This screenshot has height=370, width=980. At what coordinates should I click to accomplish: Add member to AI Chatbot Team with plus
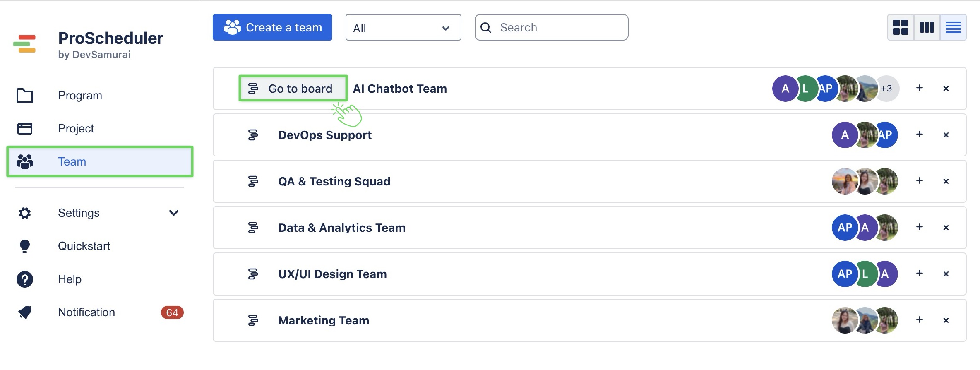pyautogui.click(x=919, y=88)
